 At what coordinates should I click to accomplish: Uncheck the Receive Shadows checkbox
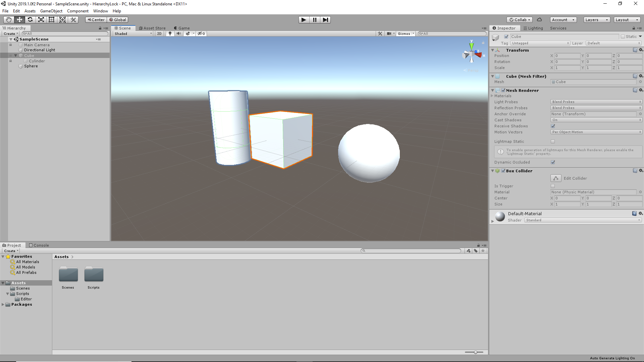(x=553, y=126)
